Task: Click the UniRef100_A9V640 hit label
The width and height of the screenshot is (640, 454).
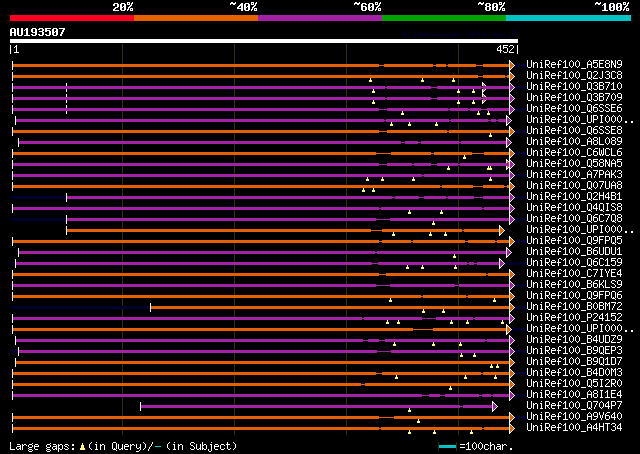Action: click(x=574, y=417)
